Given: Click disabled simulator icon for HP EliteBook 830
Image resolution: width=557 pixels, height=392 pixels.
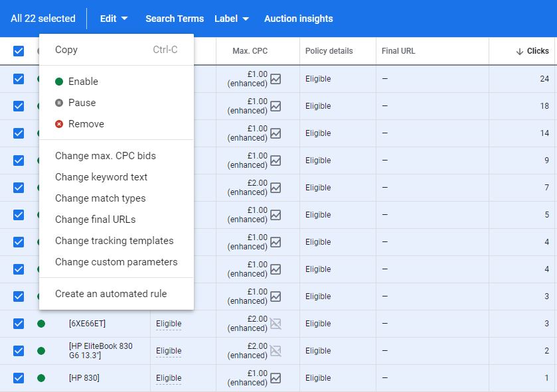Looking at the screenshot, I should (x=276, y=351).
